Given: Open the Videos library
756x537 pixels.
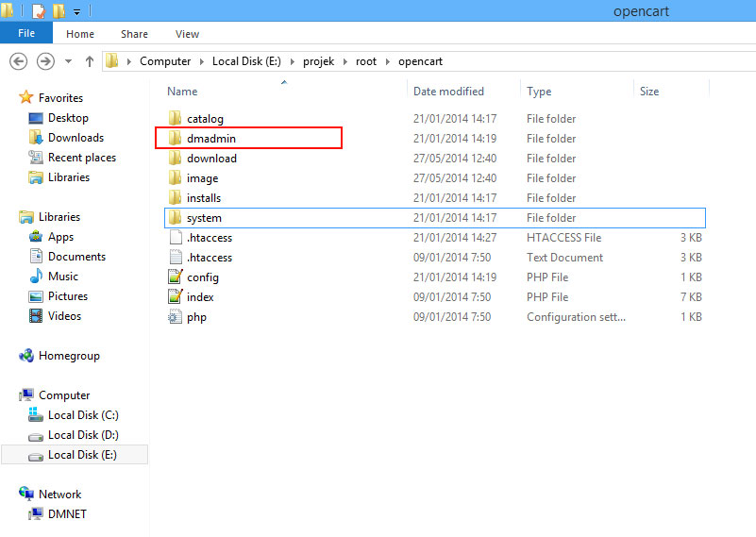Looking at the screenshot, I should (64, 316).
